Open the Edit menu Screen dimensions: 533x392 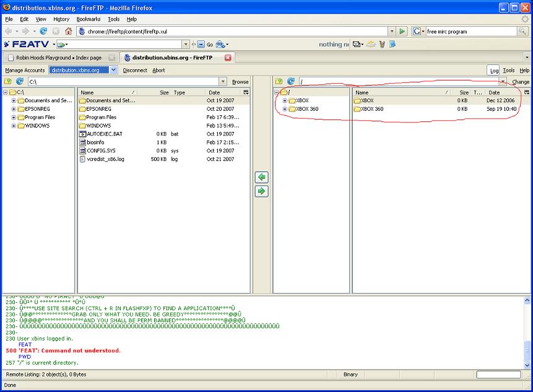[24, 19]
